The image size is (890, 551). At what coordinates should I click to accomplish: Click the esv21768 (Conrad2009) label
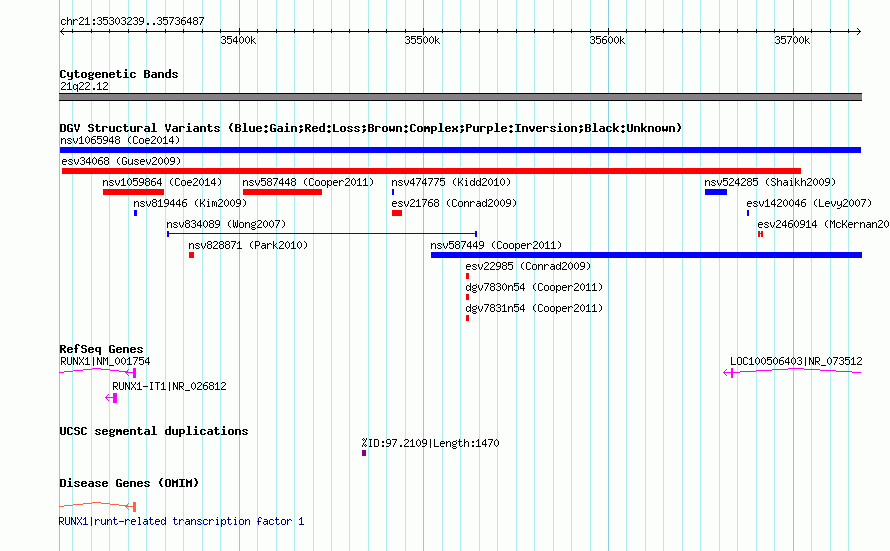coord(454,203)
